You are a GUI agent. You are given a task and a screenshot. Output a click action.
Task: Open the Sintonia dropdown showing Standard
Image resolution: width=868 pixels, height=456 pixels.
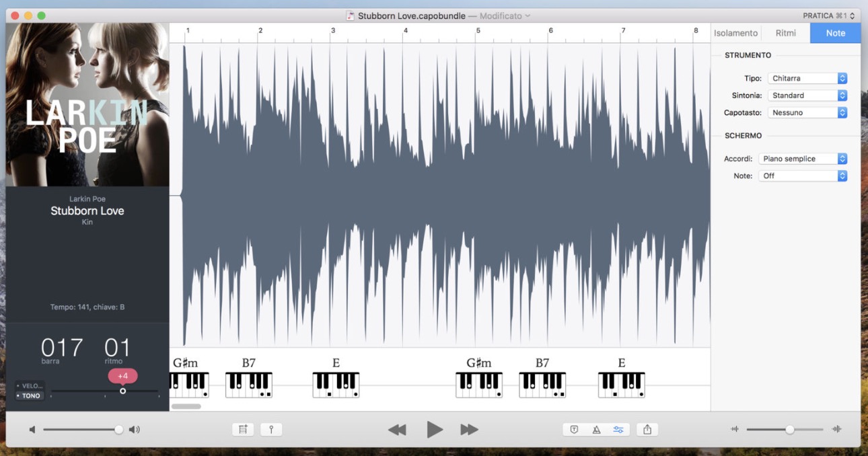(x=807, y=96)
